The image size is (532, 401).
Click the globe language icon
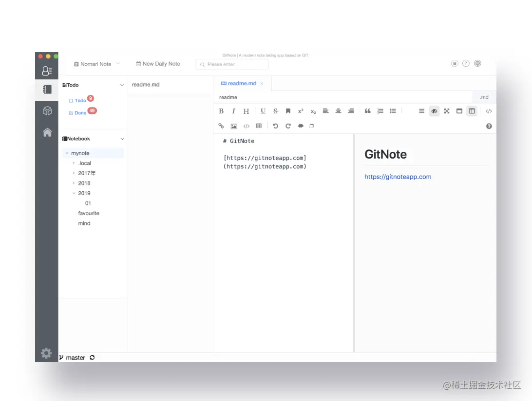click(477, 63)
